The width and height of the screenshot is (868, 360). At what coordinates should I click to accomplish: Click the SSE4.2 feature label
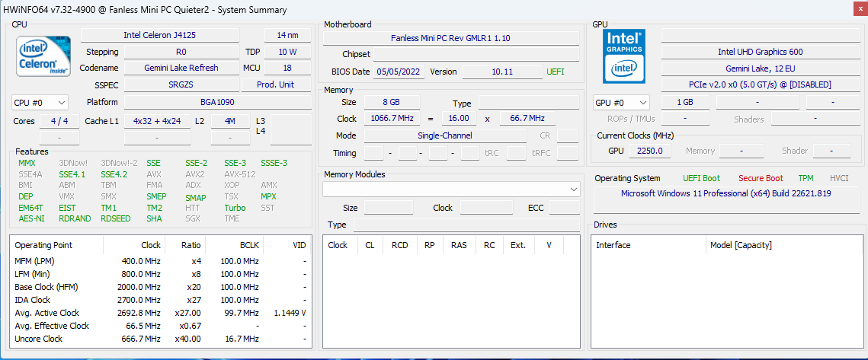coord(114,174)
